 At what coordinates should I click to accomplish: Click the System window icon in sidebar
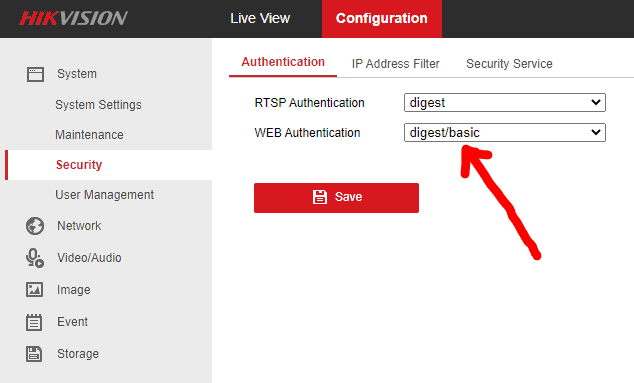click(35, 74)
